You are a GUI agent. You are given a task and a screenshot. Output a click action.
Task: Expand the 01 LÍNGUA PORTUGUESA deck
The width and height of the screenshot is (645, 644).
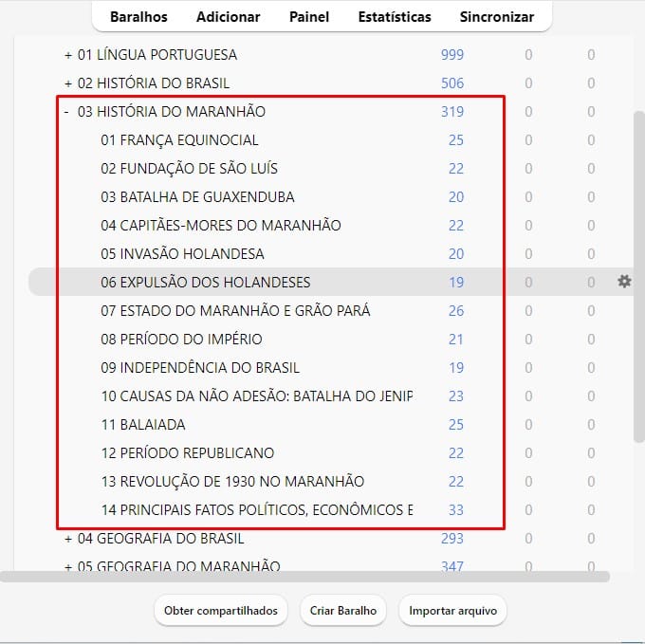pyautogui.click(x=68, y=55)
